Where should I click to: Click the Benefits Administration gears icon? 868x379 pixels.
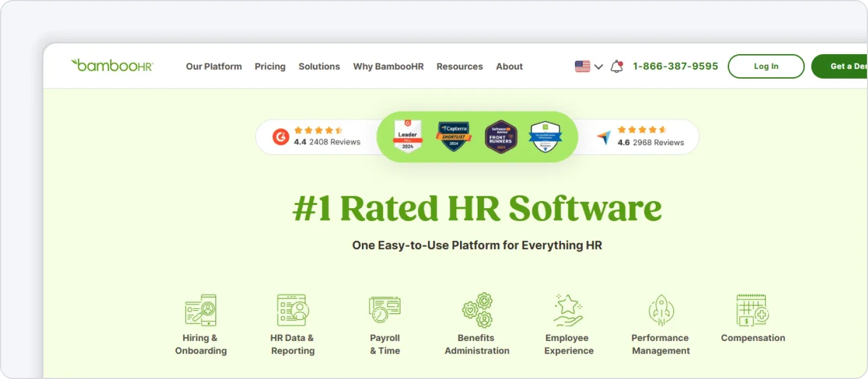(477, 310)
